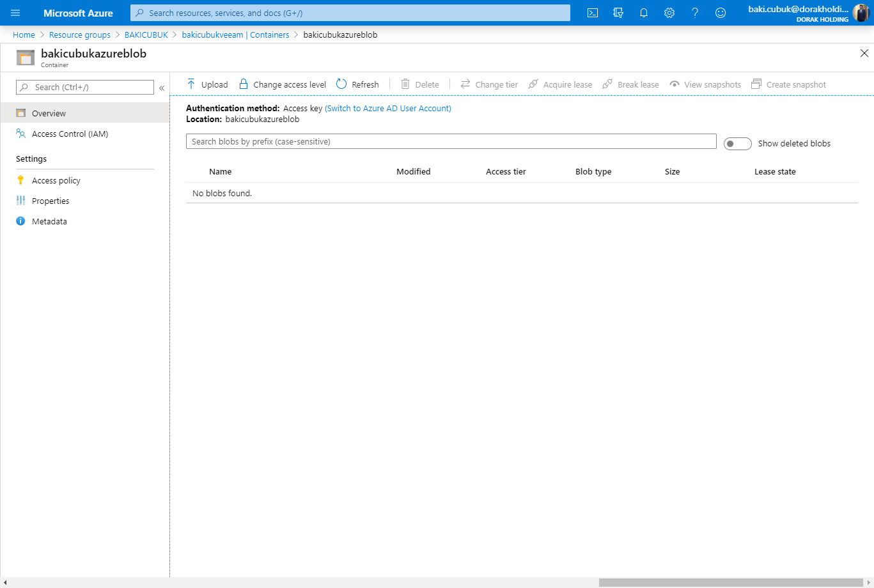874x588 pixels.
Task: Focus the side menu Search (Ctrl+/) box
Action: pyautogui.click(x=85, y=87)
